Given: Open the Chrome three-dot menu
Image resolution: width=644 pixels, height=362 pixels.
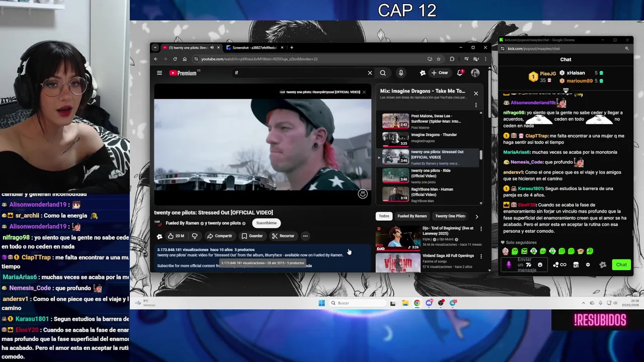Looking at the screenshot, I should (486, 59).
